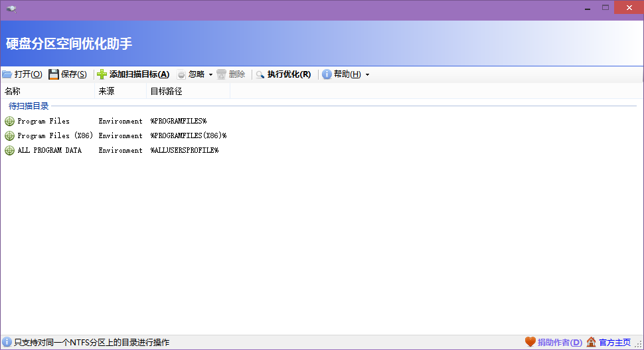Select the Program Files (X86) row name
The width and height of the screenshot is (644, 350).
55,135
